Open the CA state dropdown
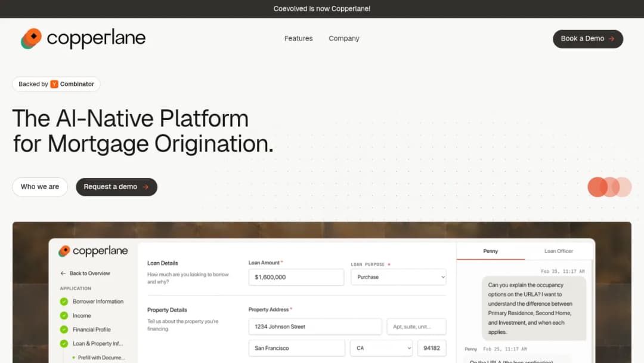 click(381, 348)
